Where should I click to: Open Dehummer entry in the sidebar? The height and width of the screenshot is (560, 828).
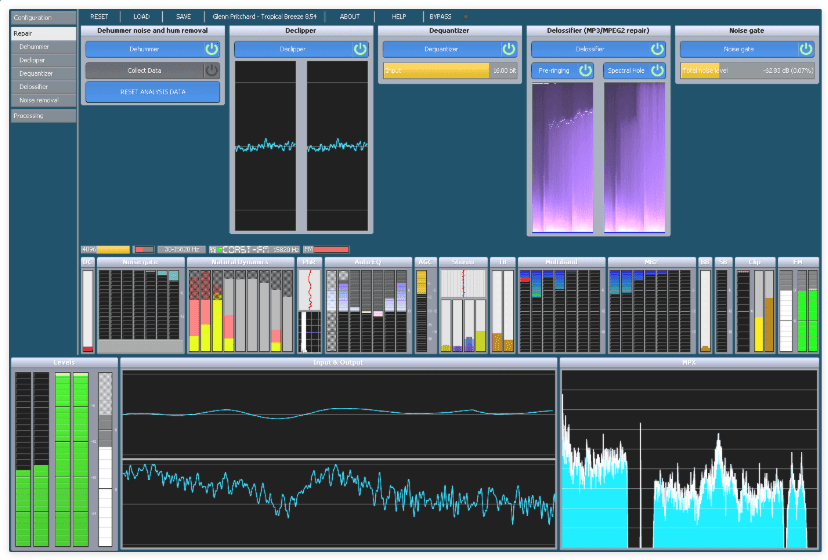pyautogui.click(x=43, y=47)
